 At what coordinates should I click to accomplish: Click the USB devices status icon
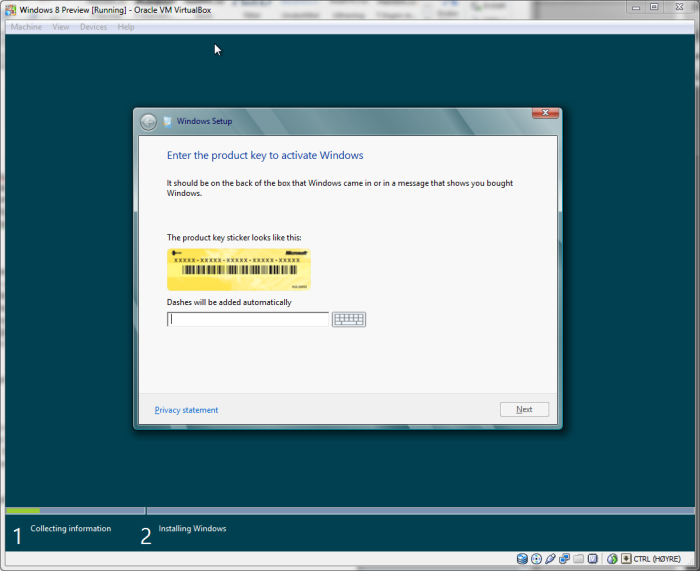click(550, 558)
